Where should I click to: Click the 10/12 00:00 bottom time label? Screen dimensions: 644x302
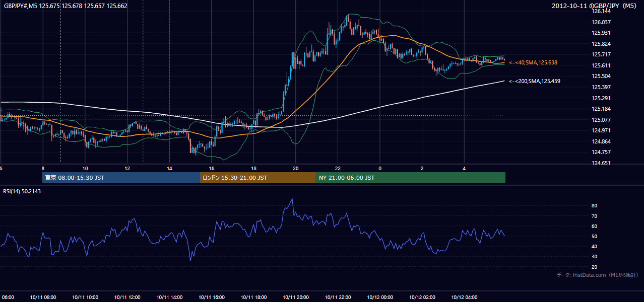380,297
